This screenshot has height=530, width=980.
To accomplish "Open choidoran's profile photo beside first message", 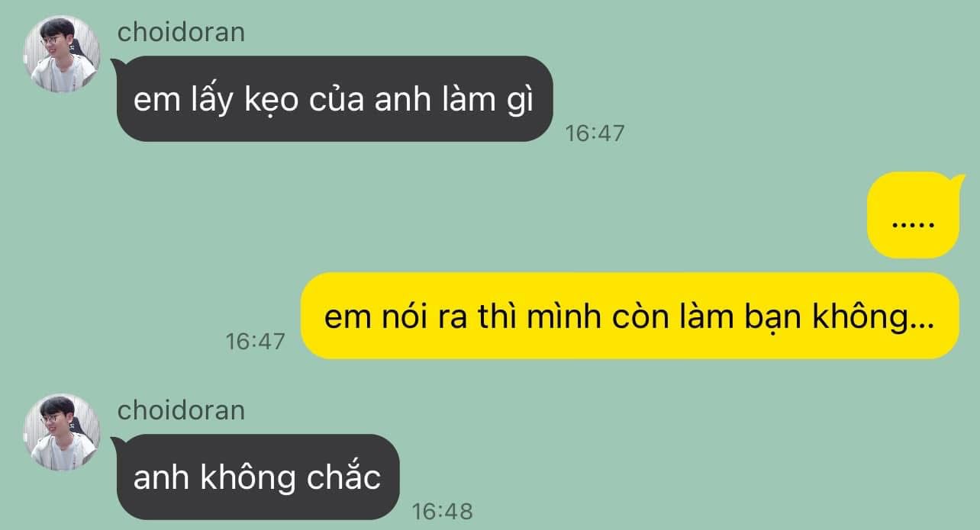I will pos(63,54).
